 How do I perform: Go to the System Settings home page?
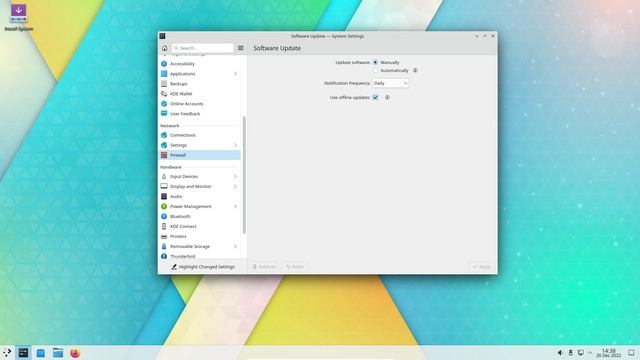coord(164,48)
